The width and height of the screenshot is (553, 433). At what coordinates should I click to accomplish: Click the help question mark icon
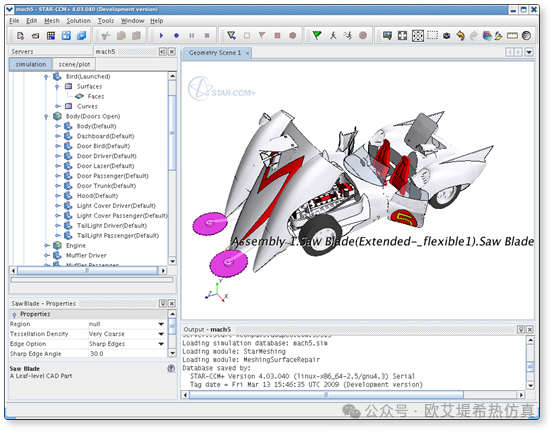click(171, 368)
